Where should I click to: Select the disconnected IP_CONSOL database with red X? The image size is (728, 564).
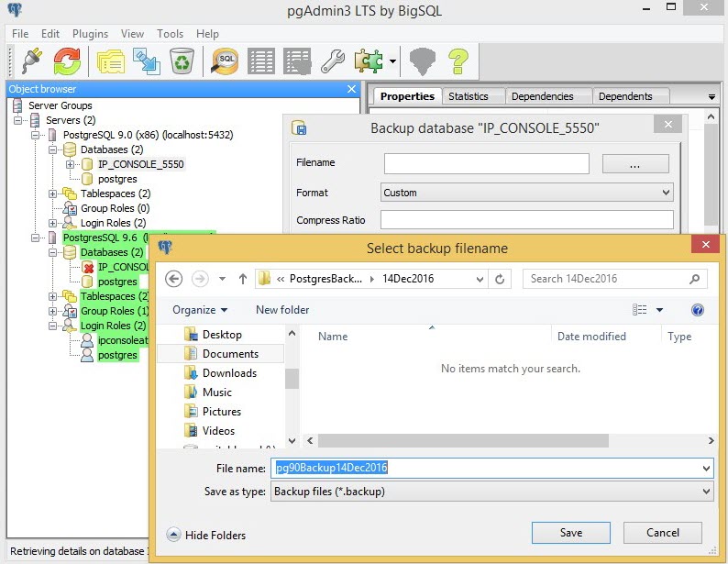(123, 267)
